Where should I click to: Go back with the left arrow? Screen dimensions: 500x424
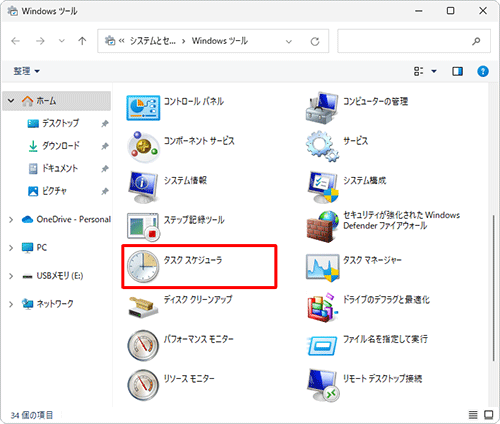click(16, 41)
